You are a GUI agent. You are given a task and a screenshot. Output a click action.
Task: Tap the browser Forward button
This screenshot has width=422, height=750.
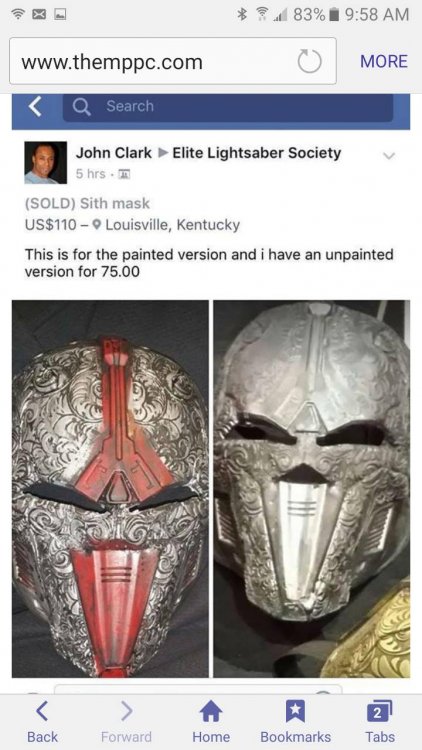point(126,722)
